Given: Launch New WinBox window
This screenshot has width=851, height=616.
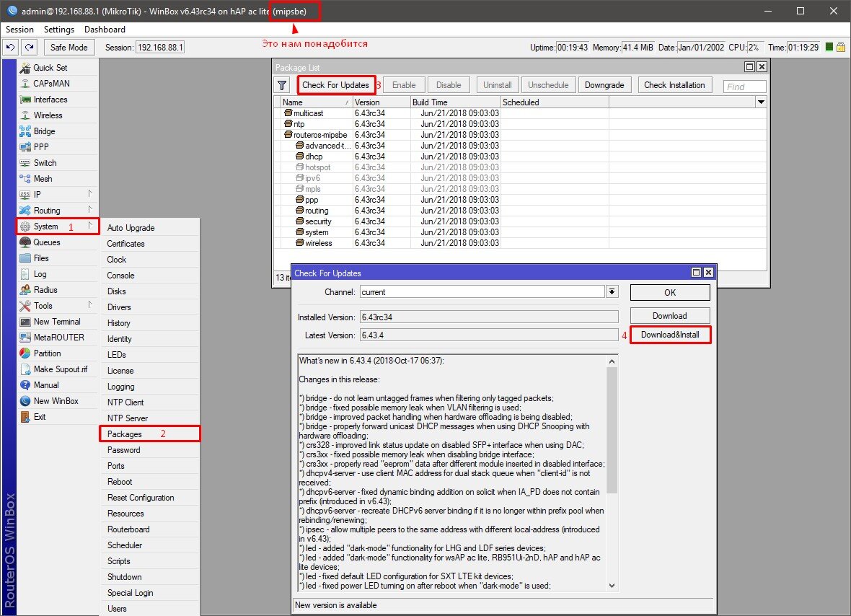Looking at the screenshot, I should point(56,400).
